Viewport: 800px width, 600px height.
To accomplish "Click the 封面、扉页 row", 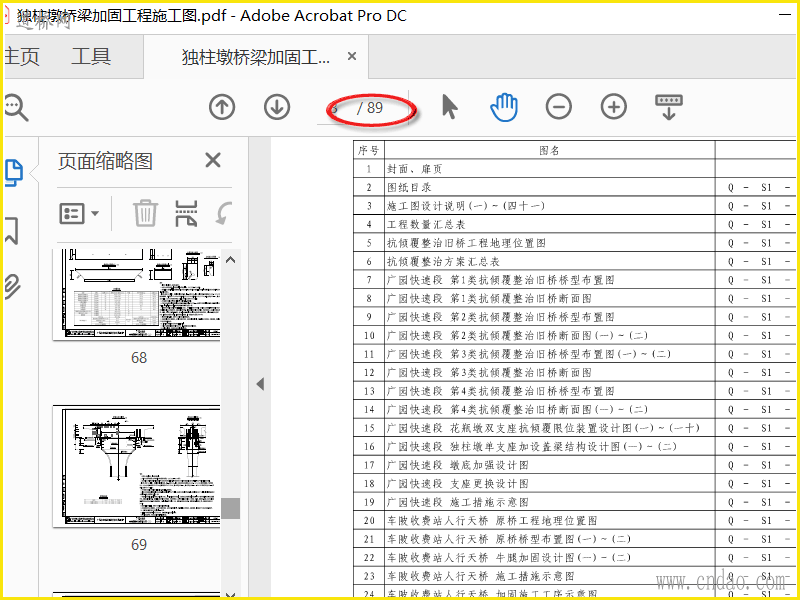I will tap(574, 169).
